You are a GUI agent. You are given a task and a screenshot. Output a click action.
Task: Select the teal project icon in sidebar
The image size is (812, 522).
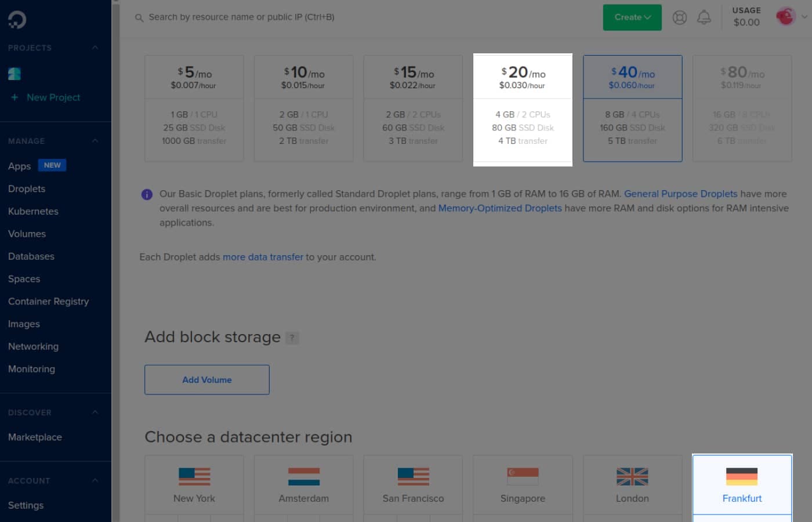click(x=14, y=74)
